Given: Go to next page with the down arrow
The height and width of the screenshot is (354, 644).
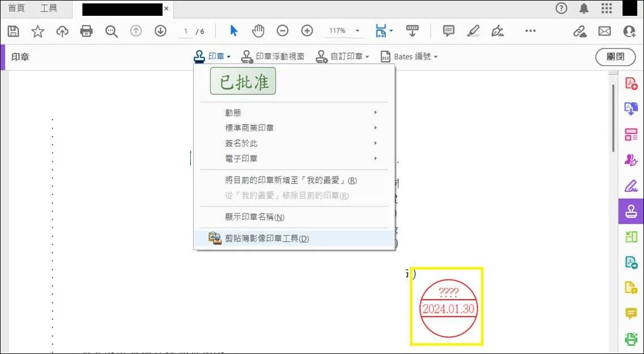Looking at the screenshot, I should pos(160,31).
